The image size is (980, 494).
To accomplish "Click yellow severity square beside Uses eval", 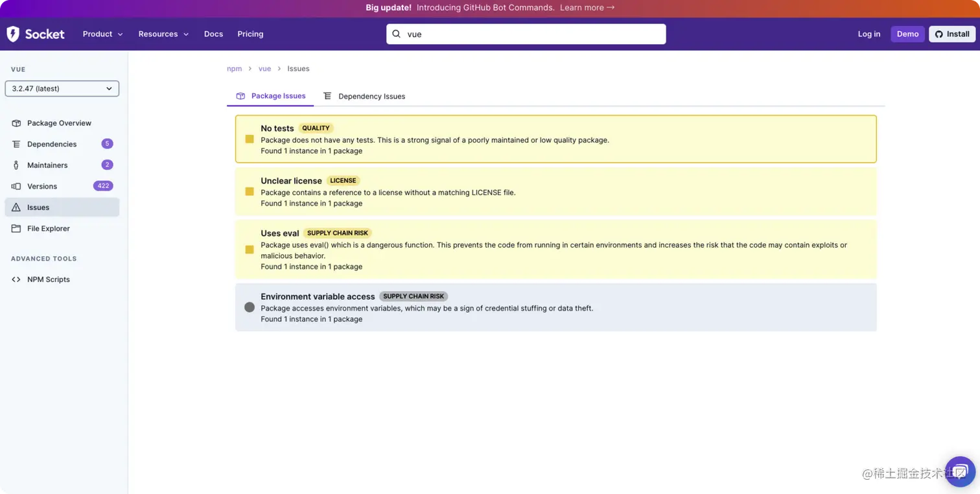I will pos(250,250).
